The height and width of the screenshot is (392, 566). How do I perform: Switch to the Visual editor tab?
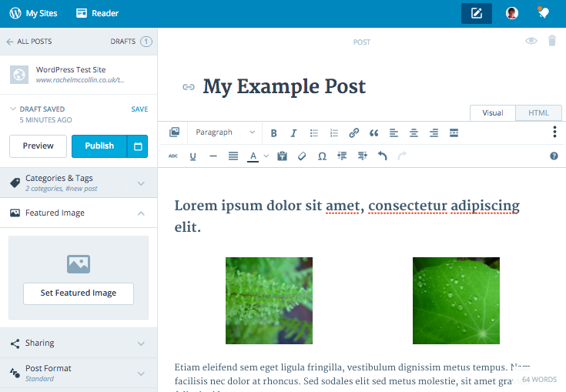point(493,113)
